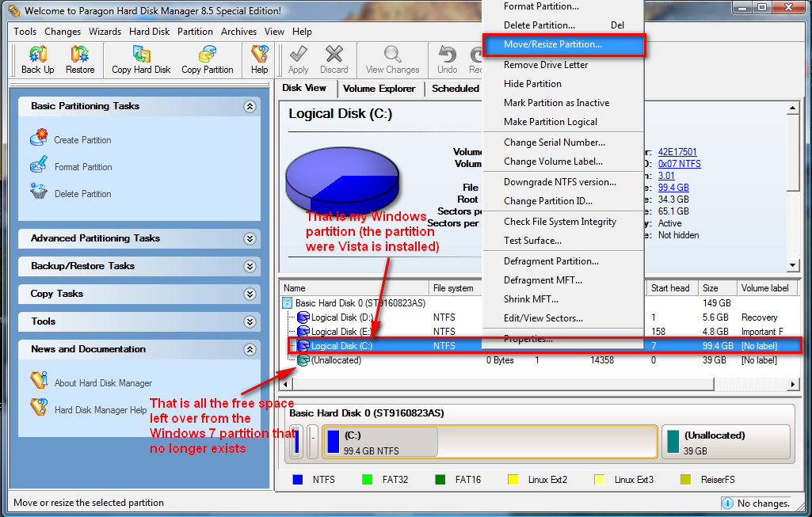Expand the Copy Tasks panel
The image size is (812, 517).
click(x=250, y=294)
